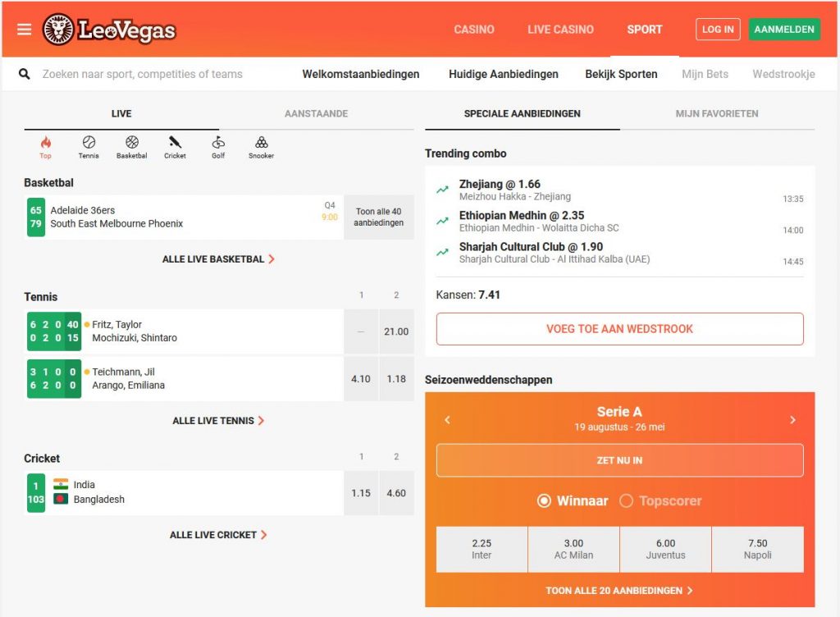Click the Aanmelden button
The height and width of the screenshot is (617, 840).
pyautogui.click(x=784, y=30)
